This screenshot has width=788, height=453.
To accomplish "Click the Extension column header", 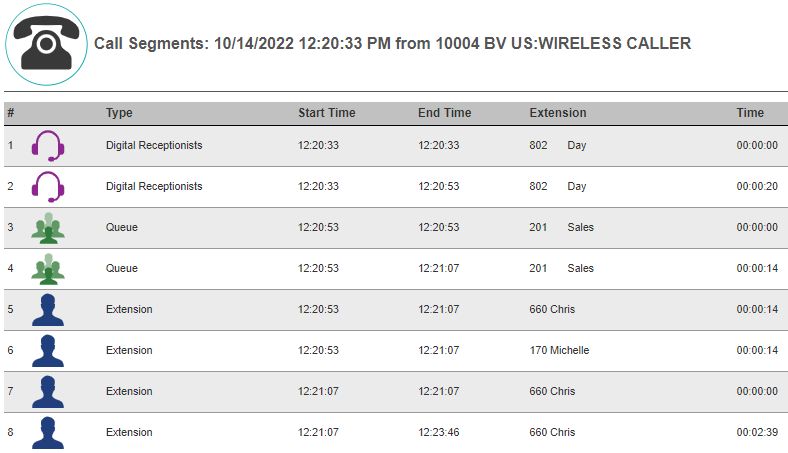I will click(558, 113).
